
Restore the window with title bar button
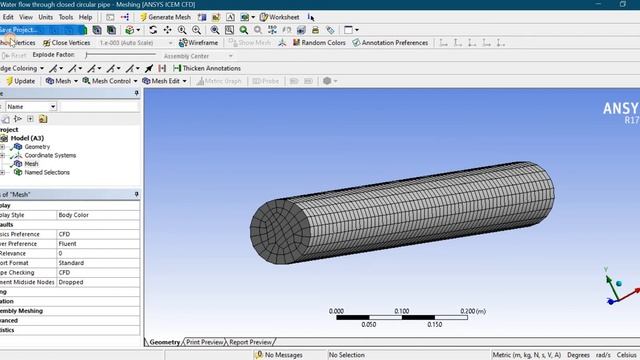[x=622, y=4]
